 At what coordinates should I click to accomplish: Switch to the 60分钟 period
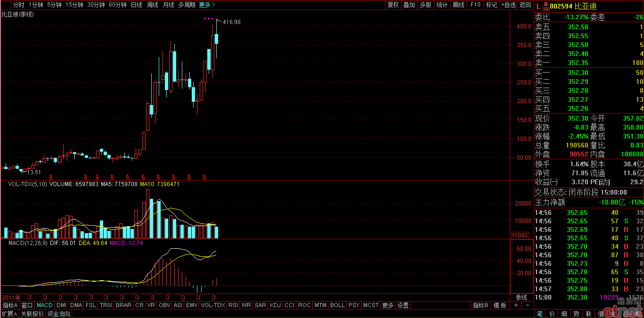tap(117, 5)
